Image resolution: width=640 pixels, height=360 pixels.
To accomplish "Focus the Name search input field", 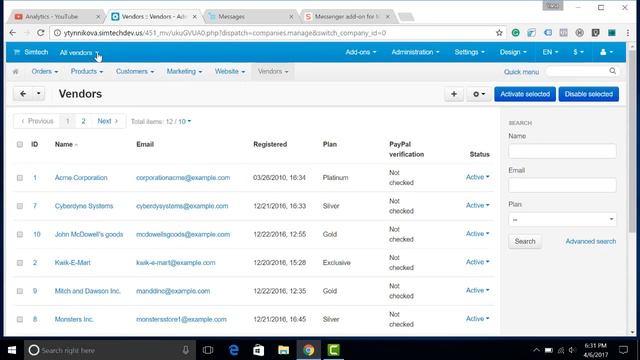I will pyautogui.click(x=562, y=151).
